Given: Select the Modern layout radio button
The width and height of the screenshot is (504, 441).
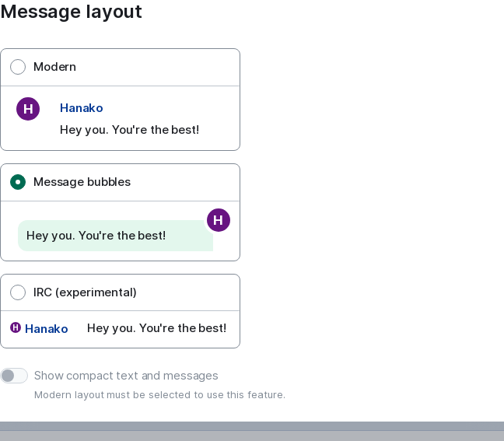Looking at the screenshot, I should [18, 67].
